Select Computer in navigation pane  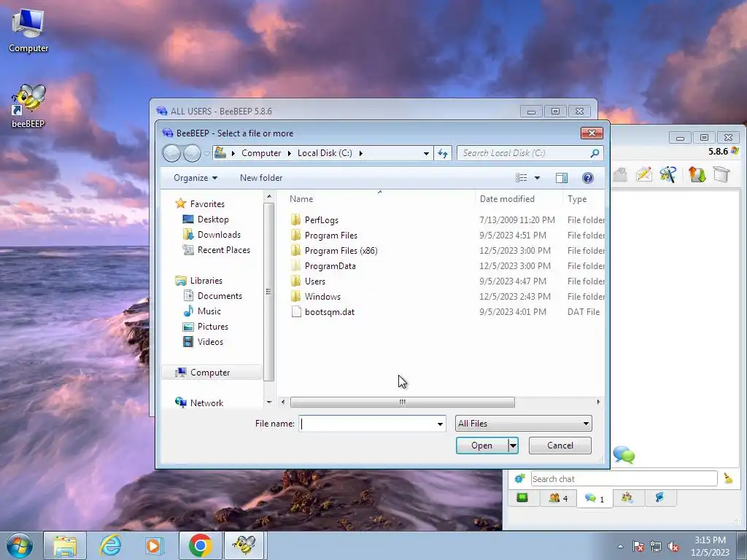point(210,373)
